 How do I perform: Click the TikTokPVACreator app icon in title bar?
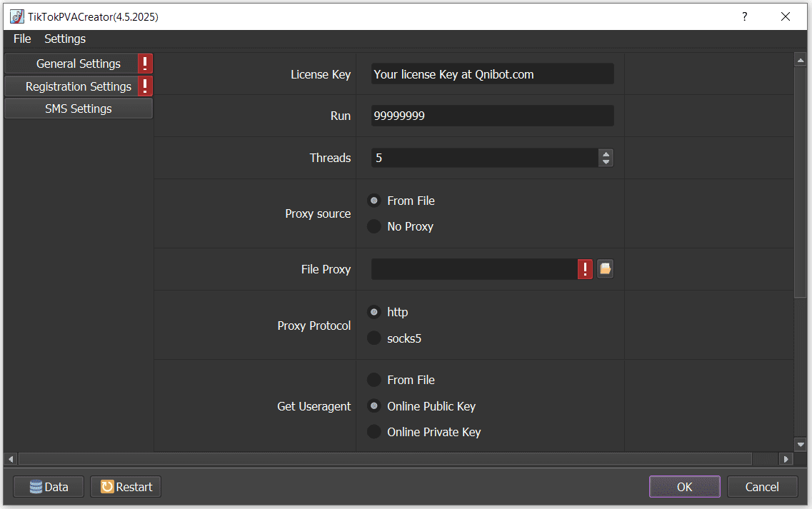(x=17, y=16)
